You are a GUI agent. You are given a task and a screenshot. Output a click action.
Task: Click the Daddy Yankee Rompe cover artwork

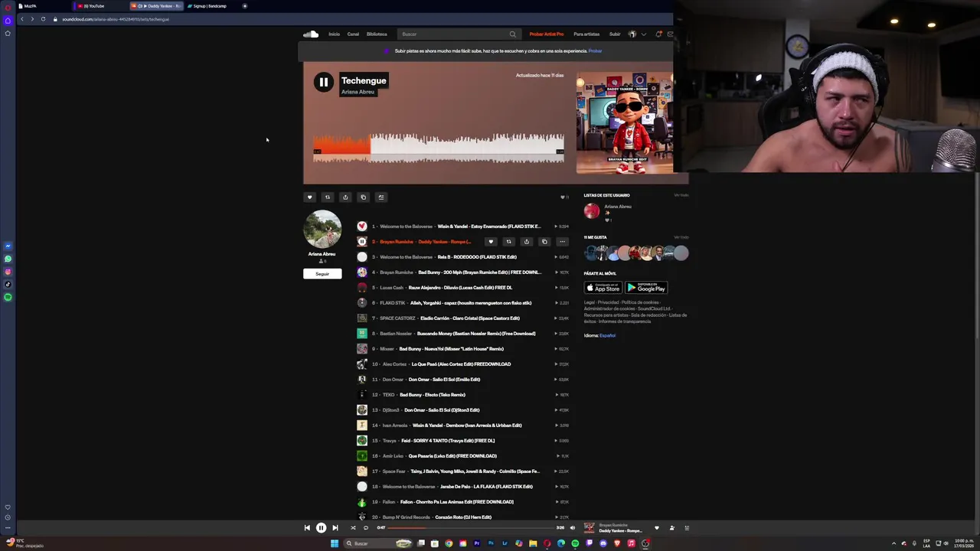(625, 123)
